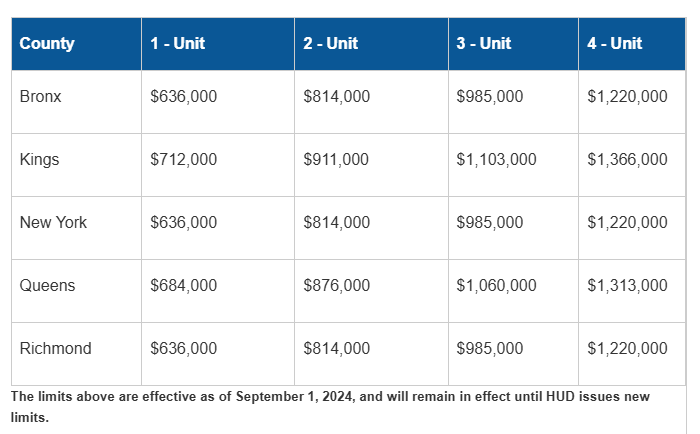Select the Richmond county cell

coord(76,354)
